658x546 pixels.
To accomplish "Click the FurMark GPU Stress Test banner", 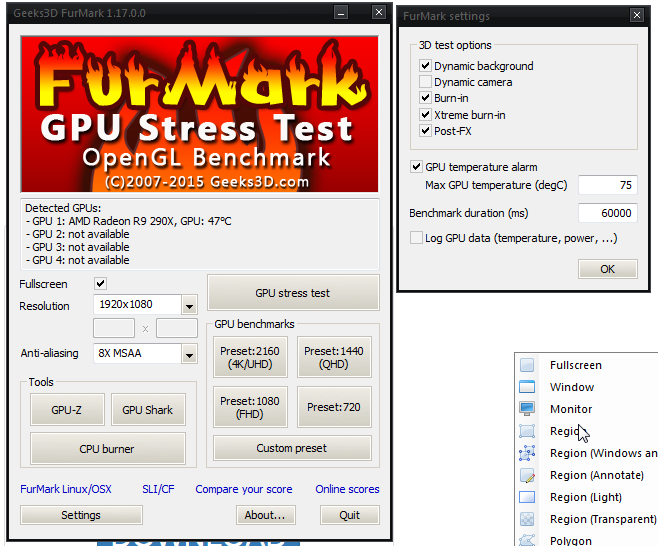I will [200, 114].
